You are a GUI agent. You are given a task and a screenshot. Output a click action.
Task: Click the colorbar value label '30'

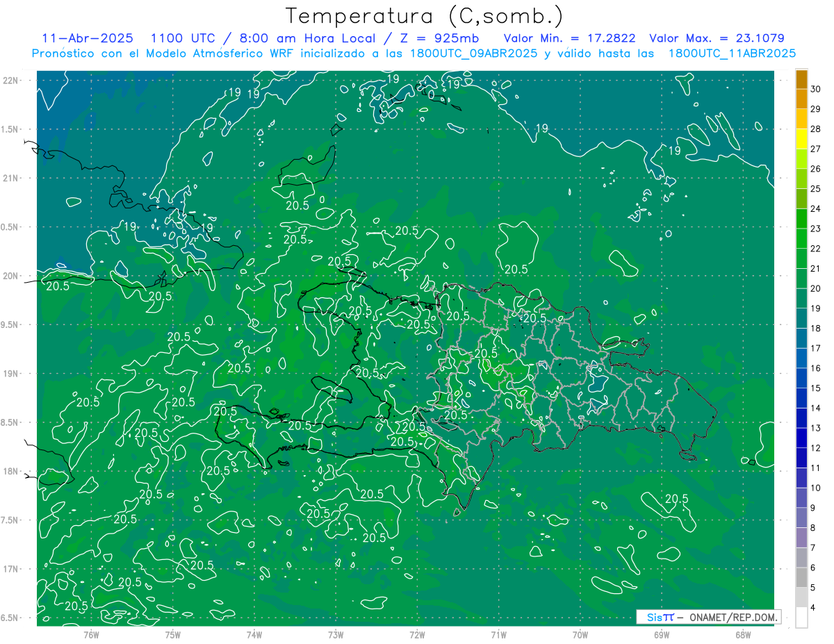click(816, 89)
